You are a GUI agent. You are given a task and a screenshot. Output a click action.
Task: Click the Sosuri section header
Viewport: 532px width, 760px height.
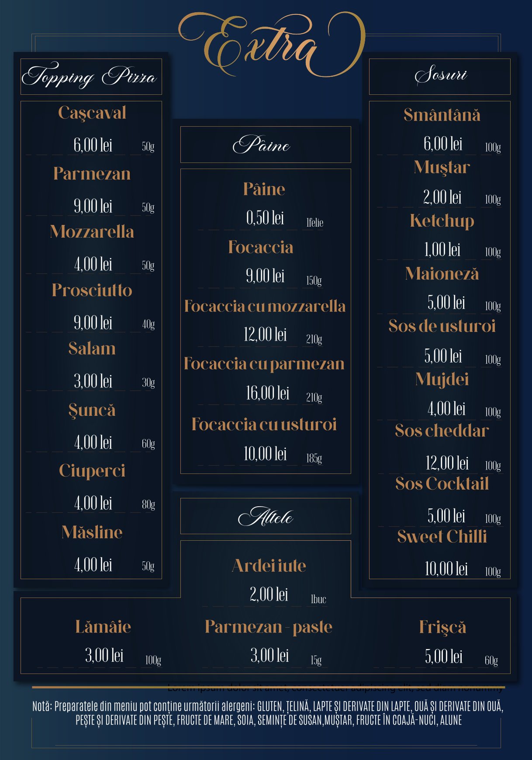440,76
